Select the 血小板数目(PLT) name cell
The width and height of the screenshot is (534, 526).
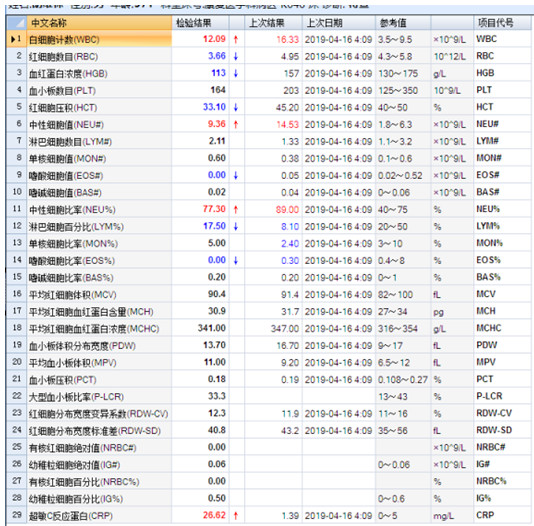pos(99,91)
